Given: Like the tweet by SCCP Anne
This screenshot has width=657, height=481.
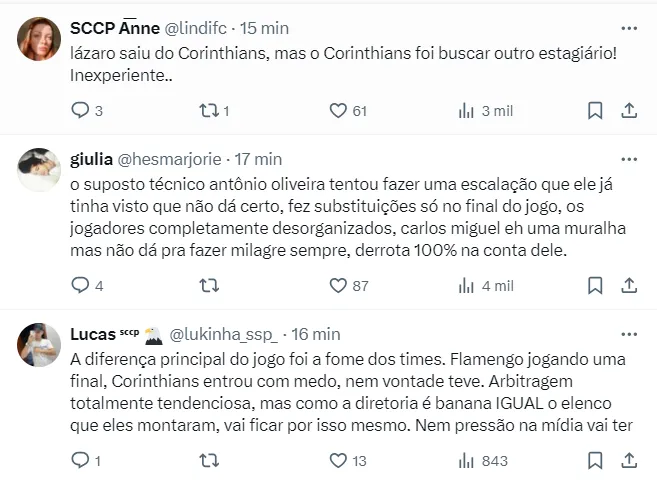Looking at the screenshot, I should (x=338, y=111).
